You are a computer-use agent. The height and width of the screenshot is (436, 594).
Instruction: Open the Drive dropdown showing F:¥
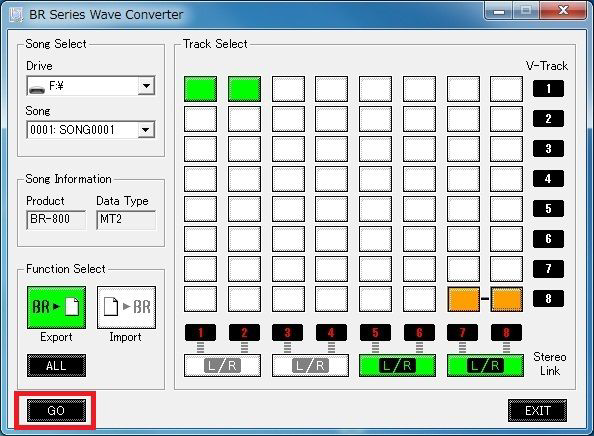click(91, 86)
